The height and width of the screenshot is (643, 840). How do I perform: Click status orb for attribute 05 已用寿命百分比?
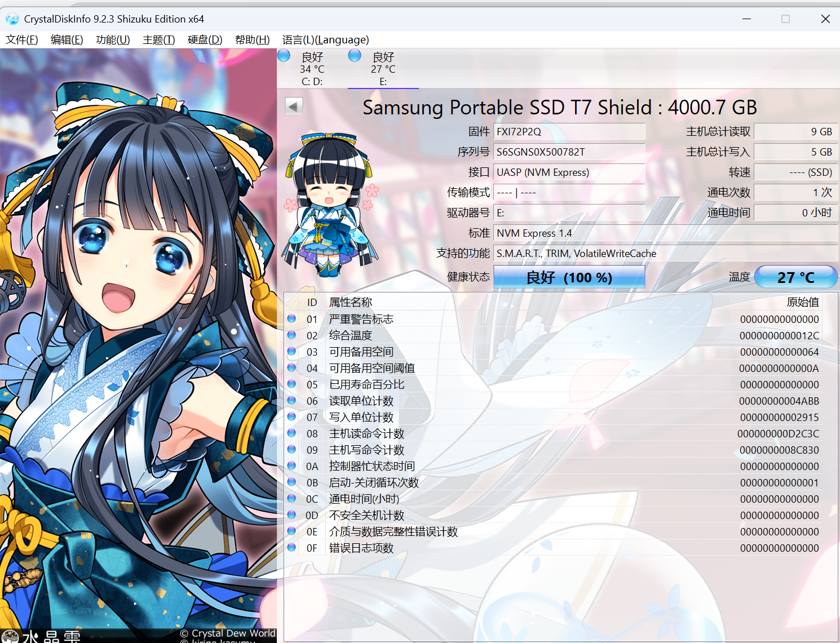[x=291, y=384]
